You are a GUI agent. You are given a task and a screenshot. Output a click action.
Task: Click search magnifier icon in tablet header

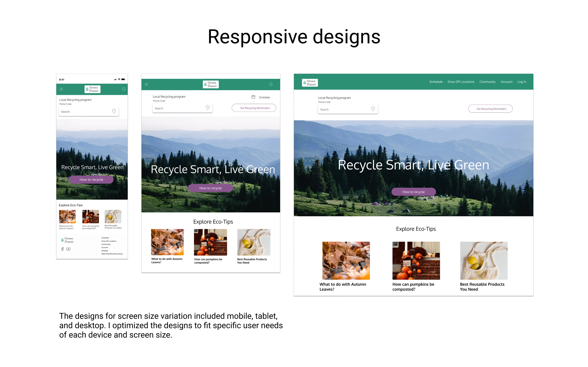pyautogui.click(x=271, y=84)
